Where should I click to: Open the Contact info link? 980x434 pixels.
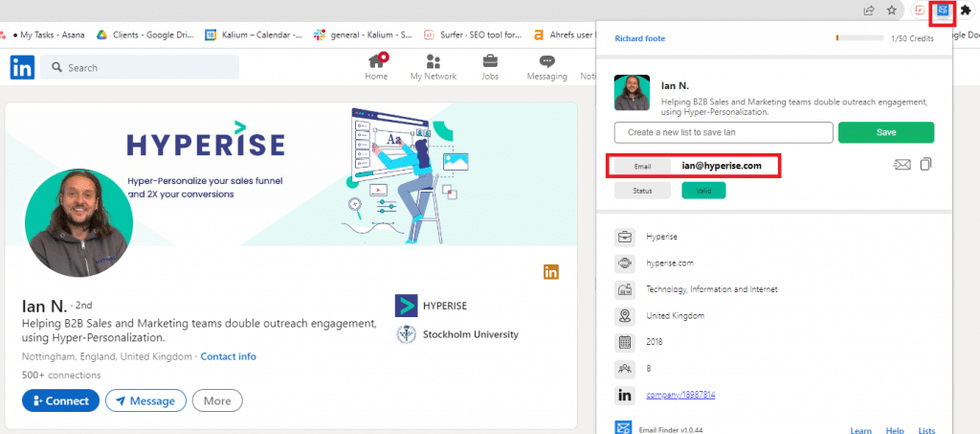pos(228,356)
